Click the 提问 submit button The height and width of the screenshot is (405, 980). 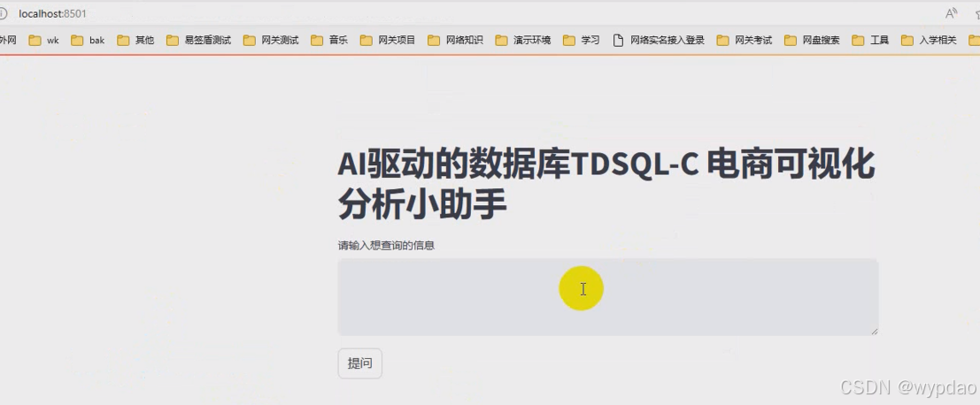pos(359,363)
